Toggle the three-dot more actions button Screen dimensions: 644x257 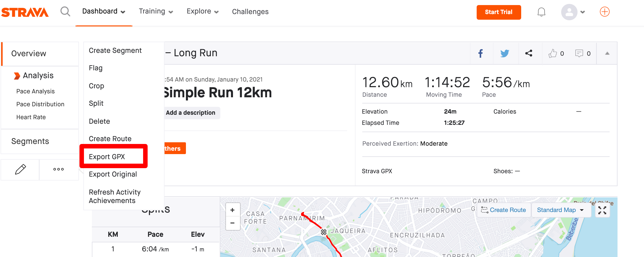pyautogui.click(x=59, y=169)
